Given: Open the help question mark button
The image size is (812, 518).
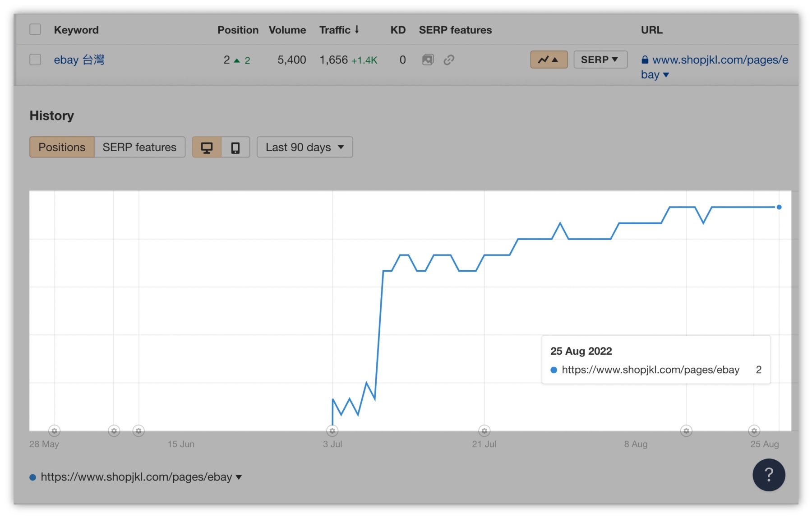Looking at the screenshot, I should (769, 475).
